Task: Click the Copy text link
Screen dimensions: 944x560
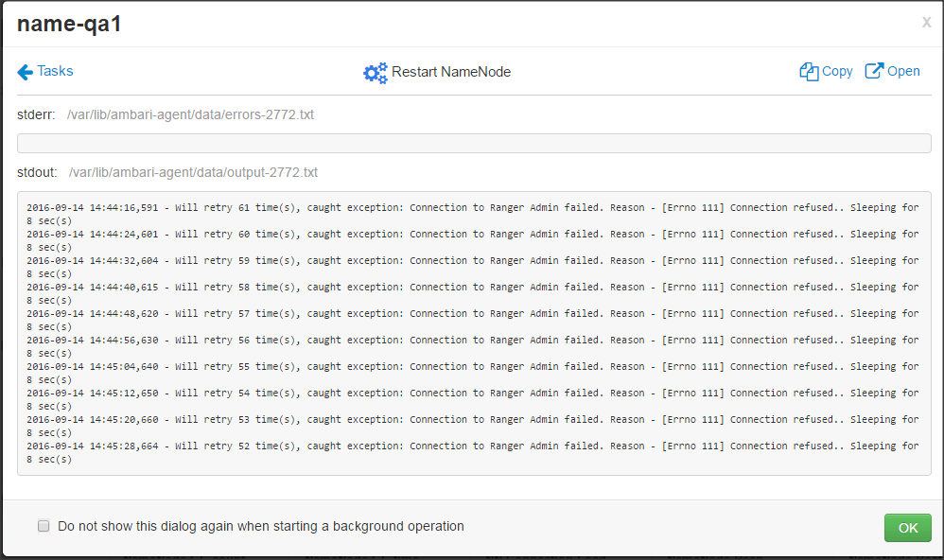Action: point(837,72)
